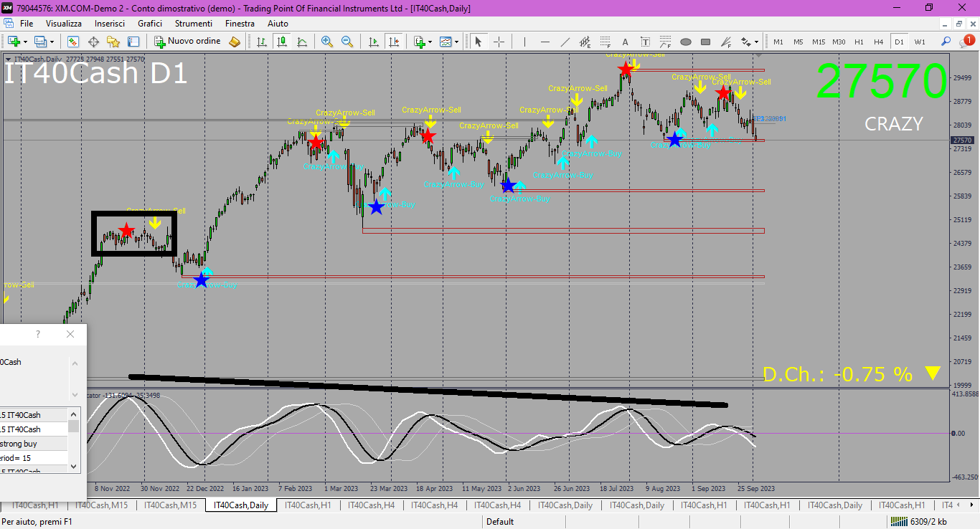
Task: Click the search magnifier icon
Action: coord(946,42)
